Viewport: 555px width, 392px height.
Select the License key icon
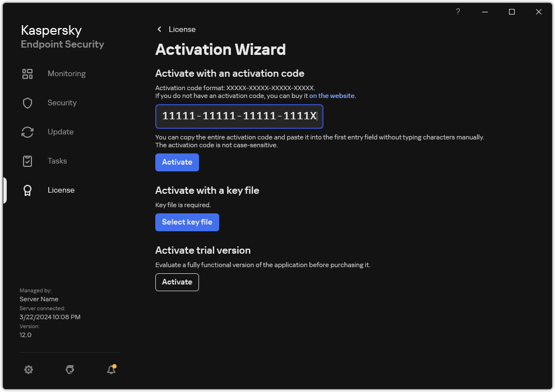coord(27,190)
